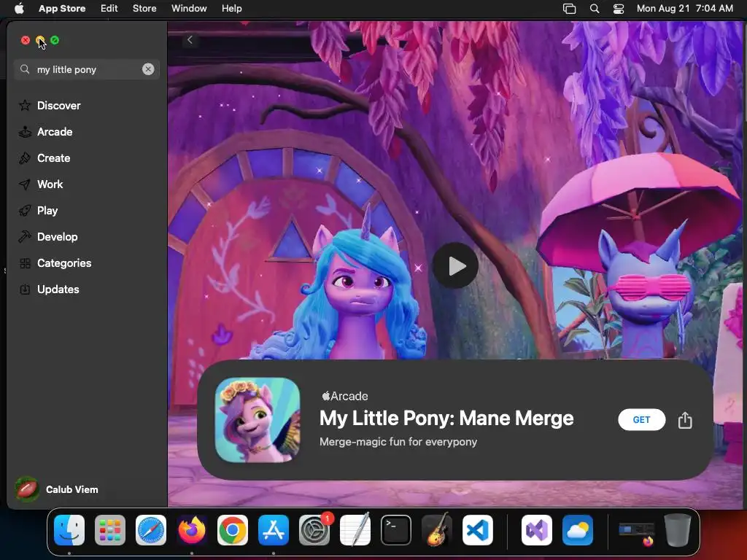Share the Mane Merge app
Viewport: 747px width, 560px height.
tap(684, 420)
